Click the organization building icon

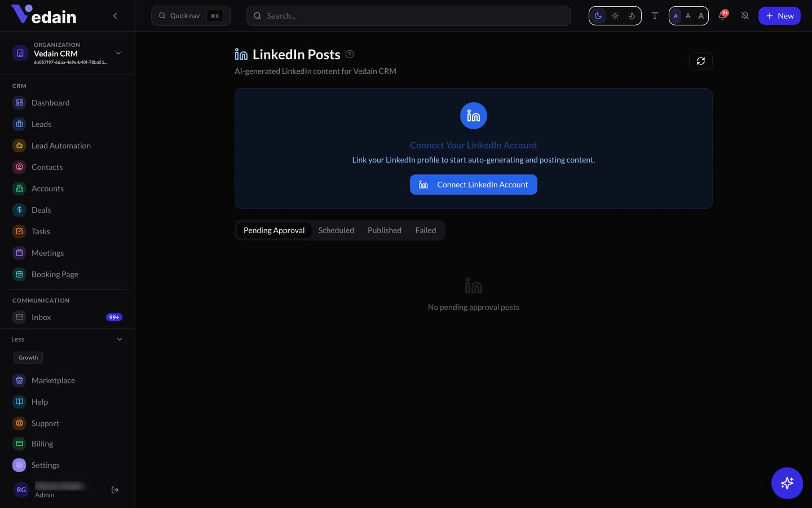point(20,53)
